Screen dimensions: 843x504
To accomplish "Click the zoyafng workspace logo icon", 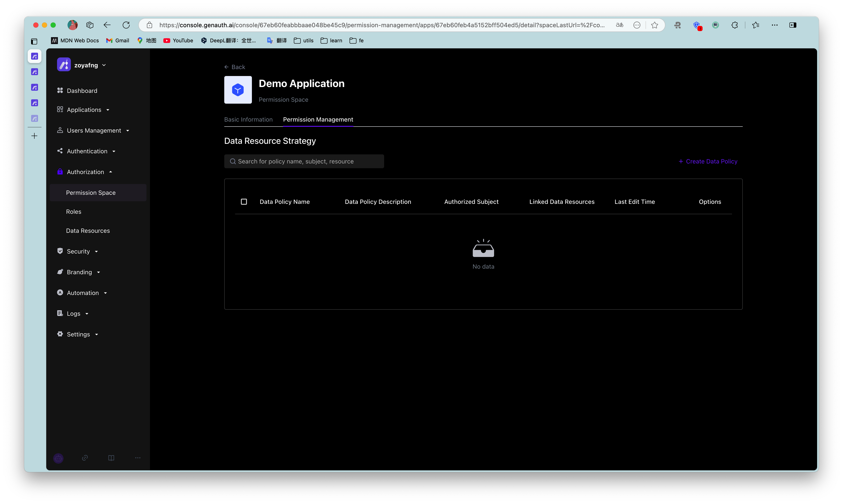I will click(x=64, y=65).
